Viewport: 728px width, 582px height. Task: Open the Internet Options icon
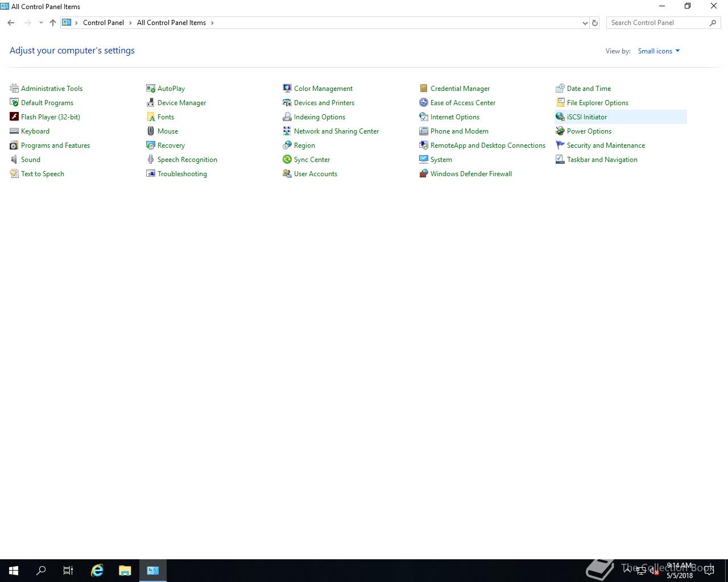(x=424, y=117)
